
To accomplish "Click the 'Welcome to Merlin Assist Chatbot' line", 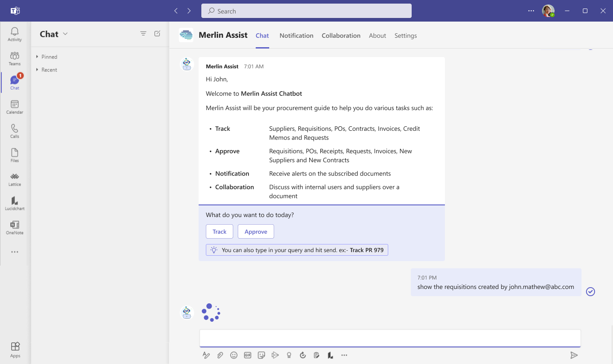I will pyautogui.click(x=254, y=93).
